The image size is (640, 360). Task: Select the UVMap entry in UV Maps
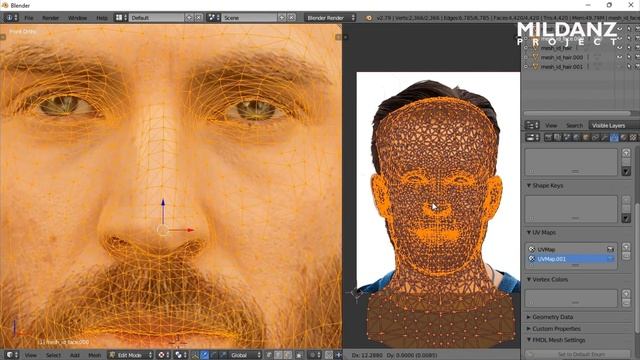pos(571,249)
